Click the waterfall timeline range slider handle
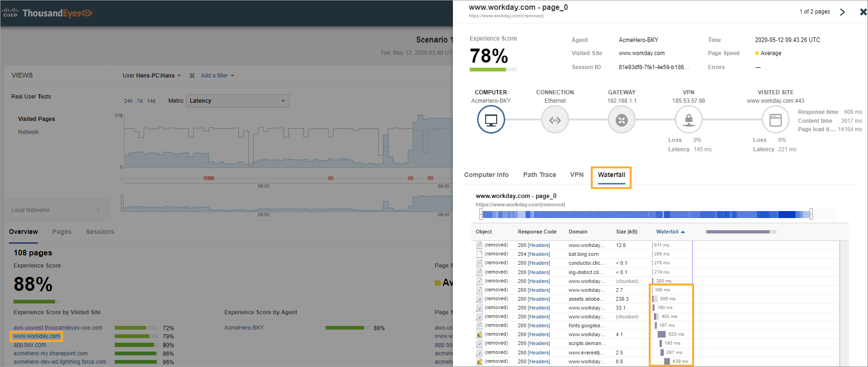868x367 pixels. (x=811, y=214)
